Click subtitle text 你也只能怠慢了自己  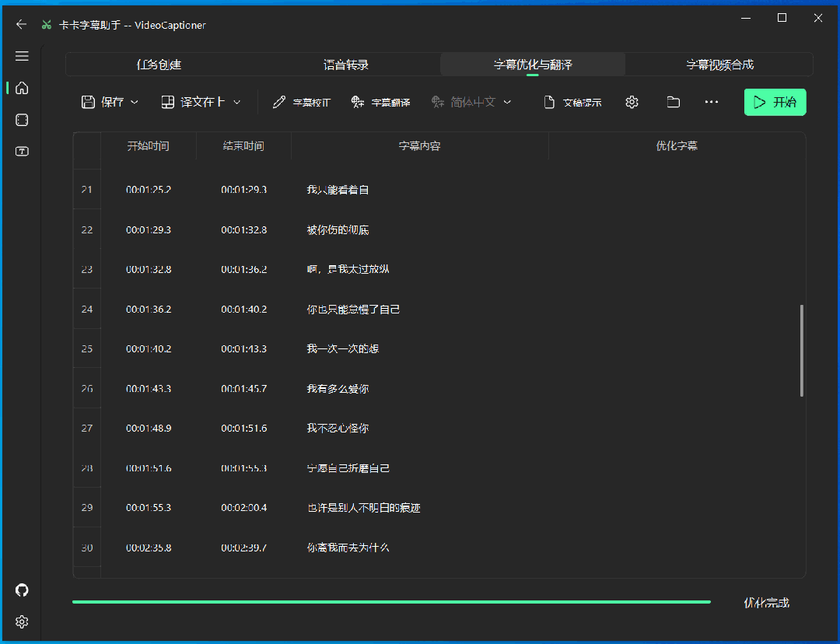(353, 309)
